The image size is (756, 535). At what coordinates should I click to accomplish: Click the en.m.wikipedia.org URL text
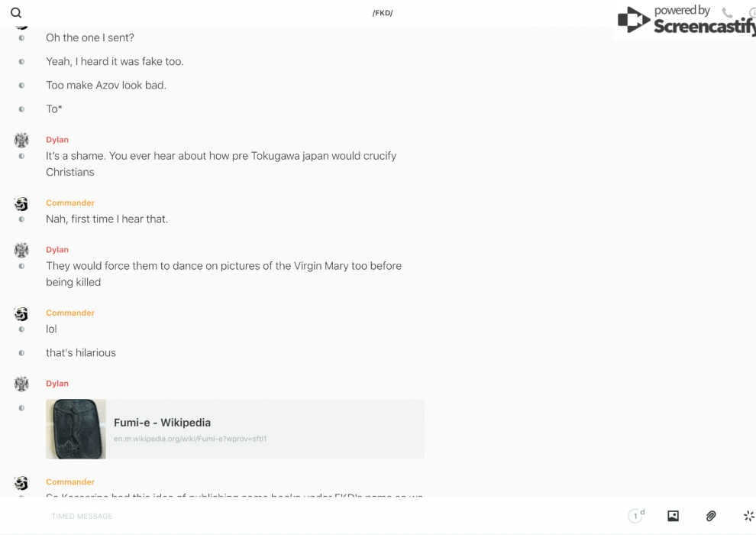tap(190, 439)
